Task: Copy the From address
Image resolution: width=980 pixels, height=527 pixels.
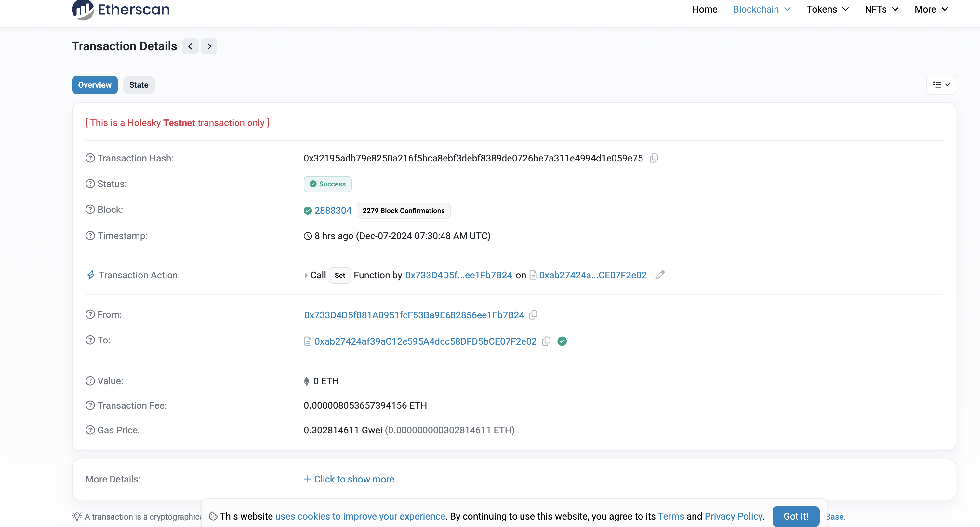Action: coord(533,315)
